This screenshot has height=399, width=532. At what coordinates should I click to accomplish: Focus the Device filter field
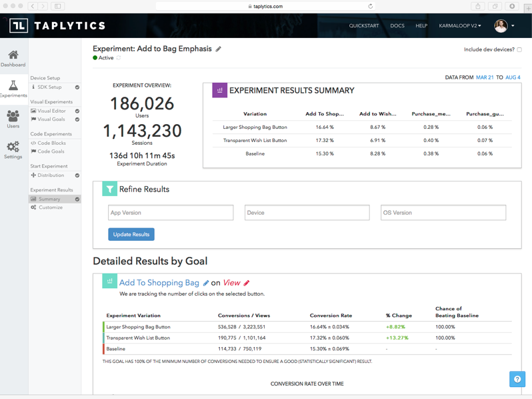point(307,213)
